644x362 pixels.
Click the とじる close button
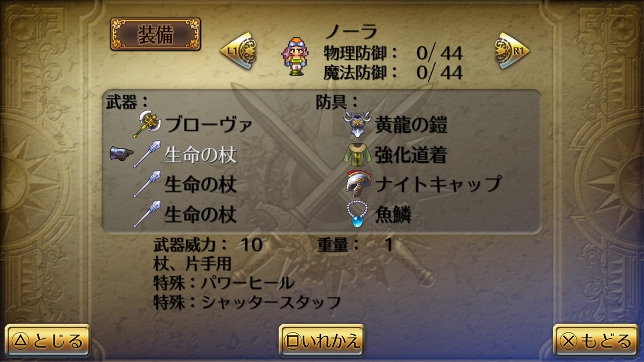pos(48,341)
